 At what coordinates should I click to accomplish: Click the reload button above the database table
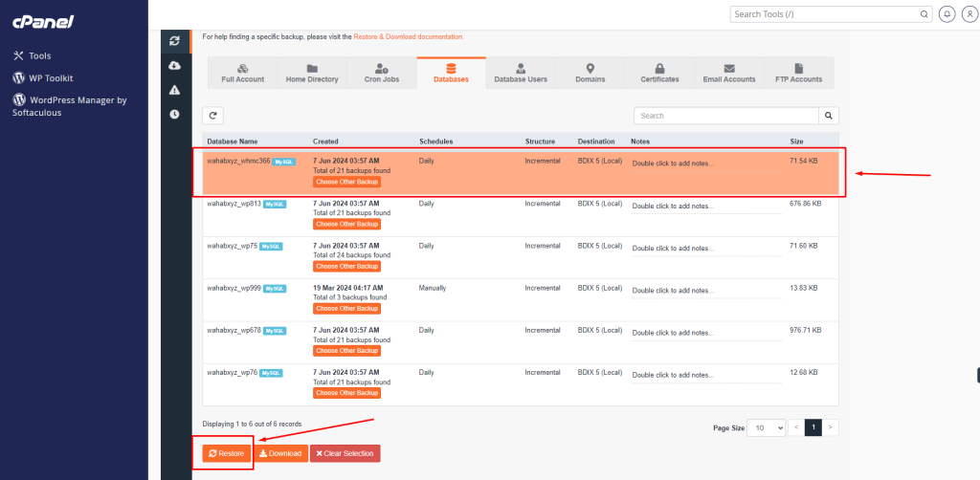[213, 116]
